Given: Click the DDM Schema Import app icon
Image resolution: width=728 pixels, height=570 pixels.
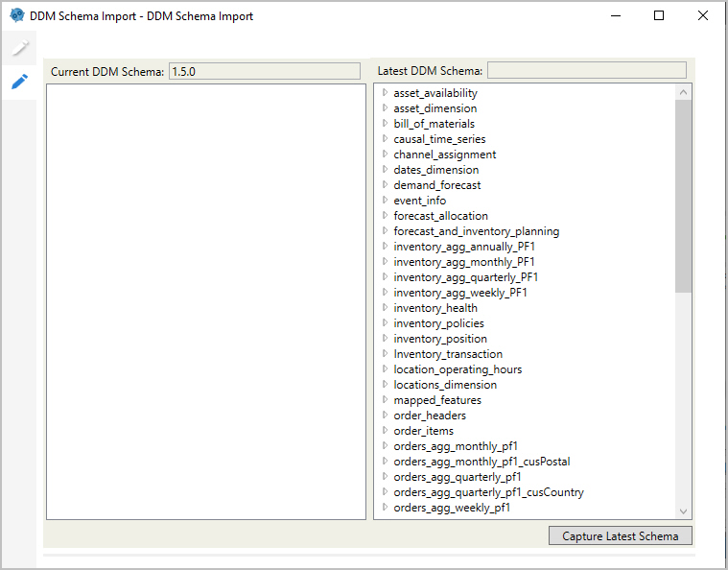Looking at the screenshot, I should point(17,15).
